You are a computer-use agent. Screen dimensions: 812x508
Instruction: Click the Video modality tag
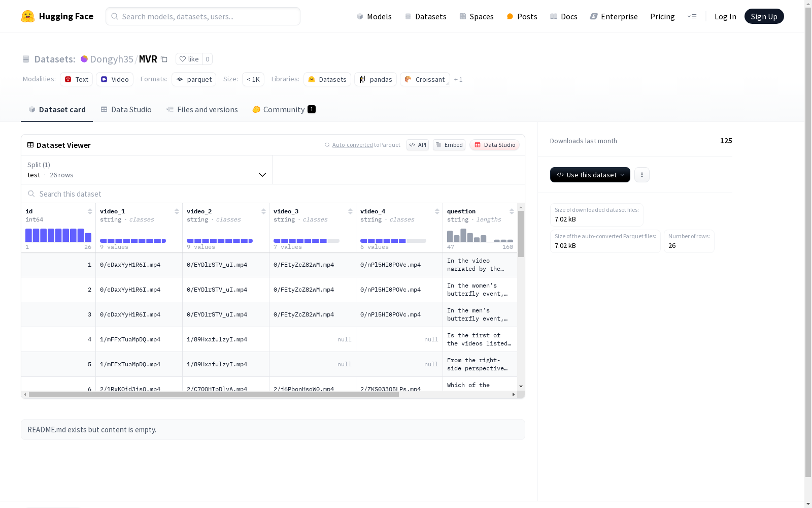pyautogui.click(x=115, y=79)
